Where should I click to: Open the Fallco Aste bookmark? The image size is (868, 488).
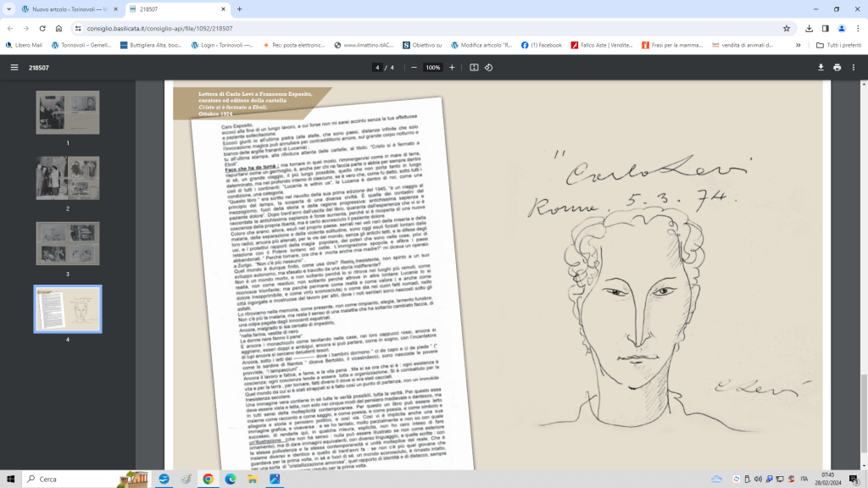click(602, 45)
